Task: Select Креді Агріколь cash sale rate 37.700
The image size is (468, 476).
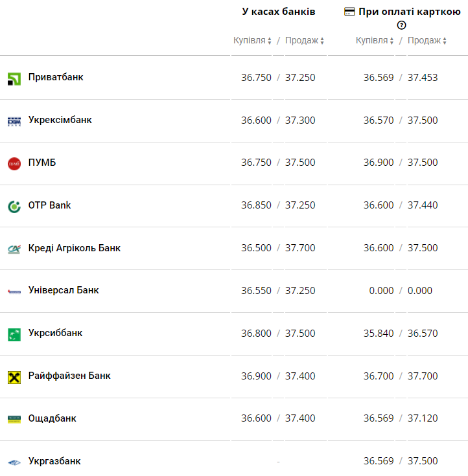Action: (300, 248)
